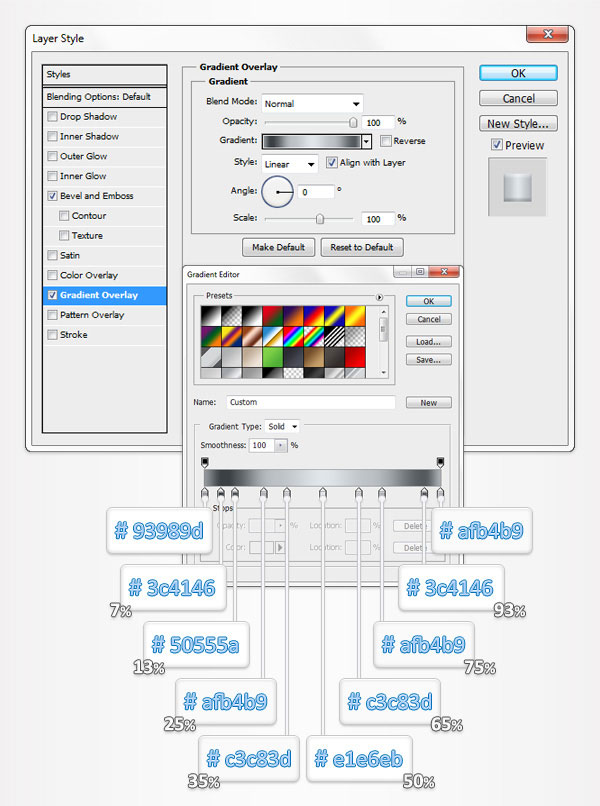600x806 pixels.
Task: Click OK in the Layer Style dialog
Action: click(518, 73)
